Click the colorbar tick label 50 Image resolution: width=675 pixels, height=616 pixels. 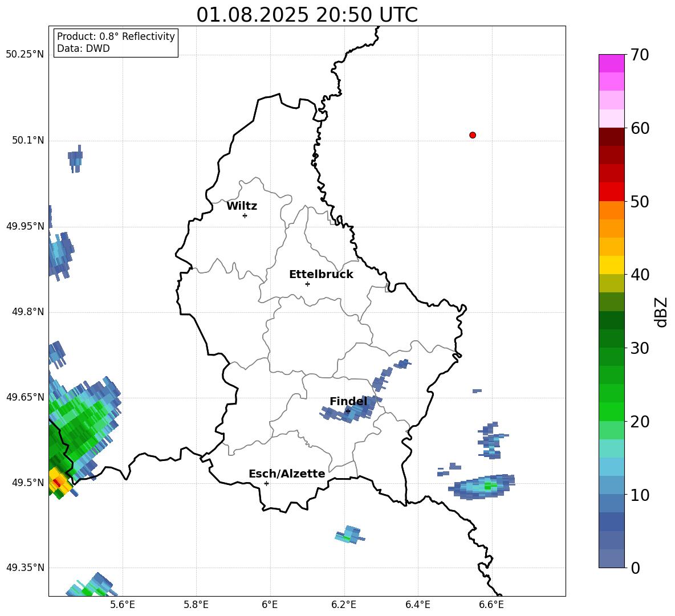coord(640,201)
